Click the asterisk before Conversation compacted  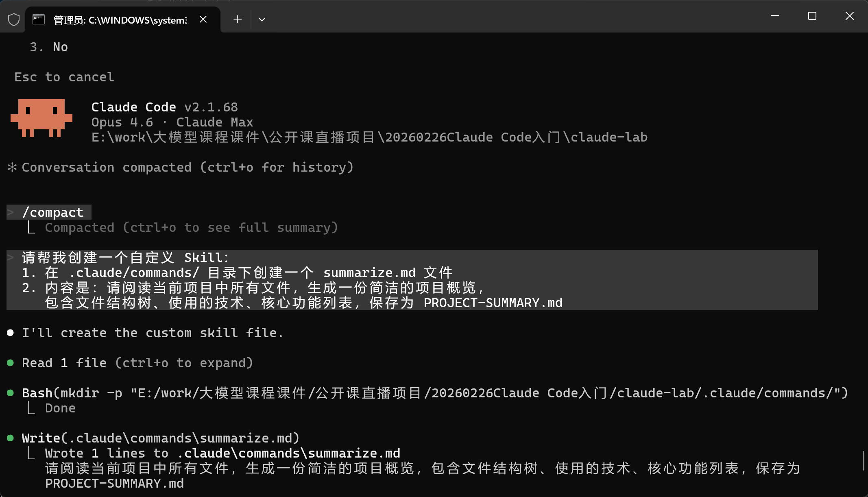(x=12, y=167)
